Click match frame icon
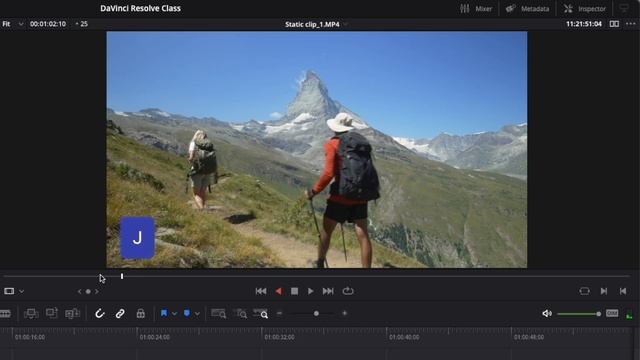The image size is (640, 360). coord(584,291)
